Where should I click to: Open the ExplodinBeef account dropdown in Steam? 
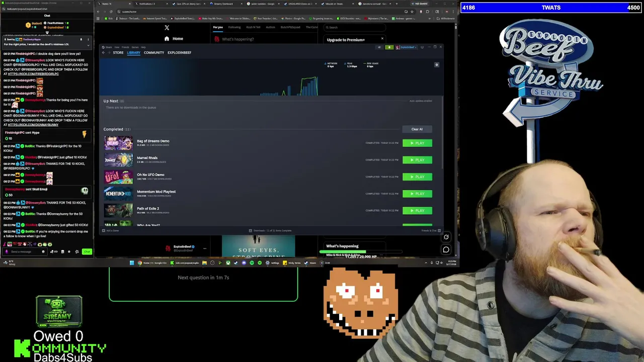click(407, 47)
